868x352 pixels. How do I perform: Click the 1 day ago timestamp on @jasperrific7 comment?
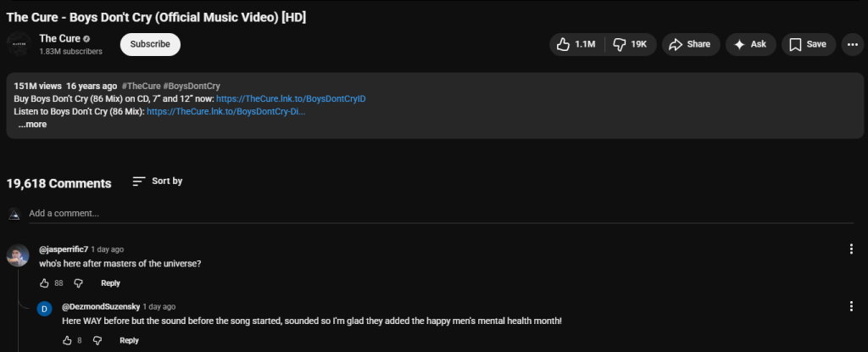108,249
